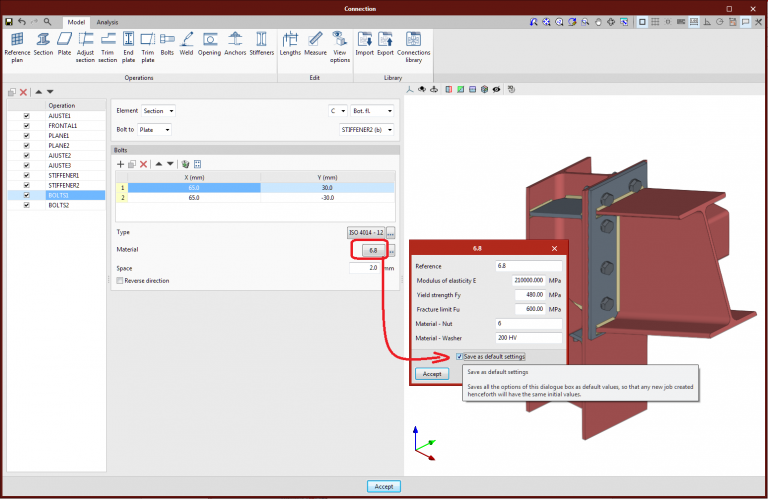Open the STIFFENER2 (b) dropdown
Viewport: 768px width, 499px height.
coord(366,130)
